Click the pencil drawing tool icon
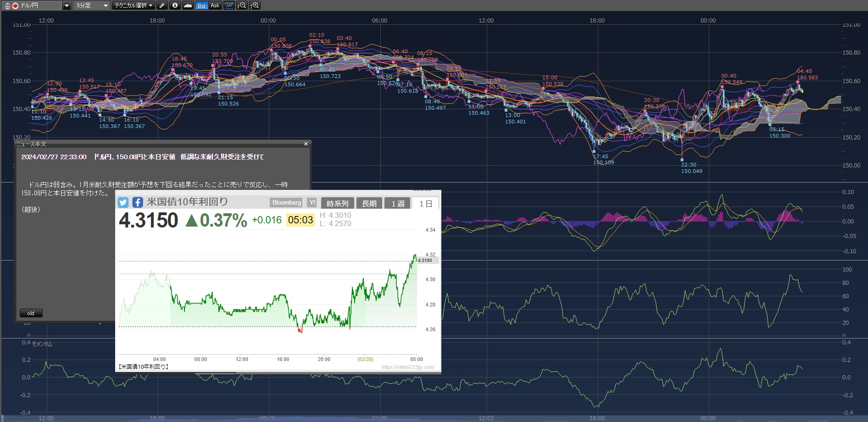Screen dimensions: 868x422 [162, 6]
